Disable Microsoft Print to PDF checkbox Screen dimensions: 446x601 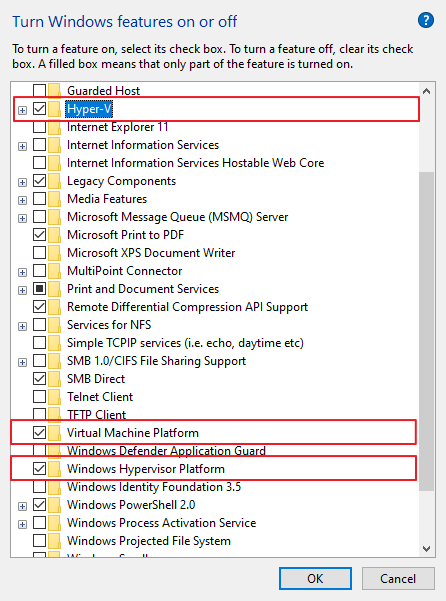[x=39, y=235]
